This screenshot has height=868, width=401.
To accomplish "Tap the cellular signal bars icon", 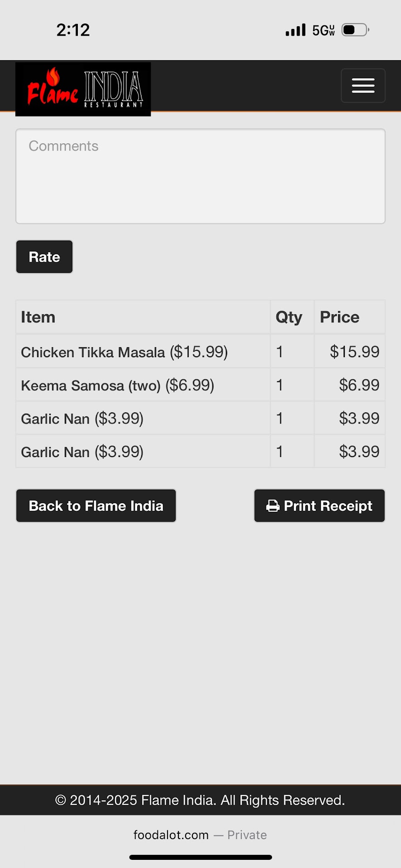I will pyautogui.click(x=296, y=30).
